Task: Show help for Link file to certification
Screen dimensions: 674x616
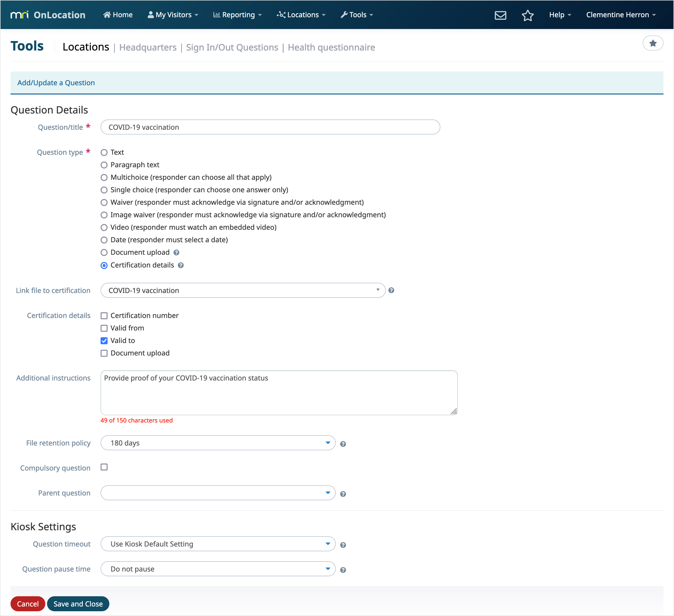Action: click(391, 290)
